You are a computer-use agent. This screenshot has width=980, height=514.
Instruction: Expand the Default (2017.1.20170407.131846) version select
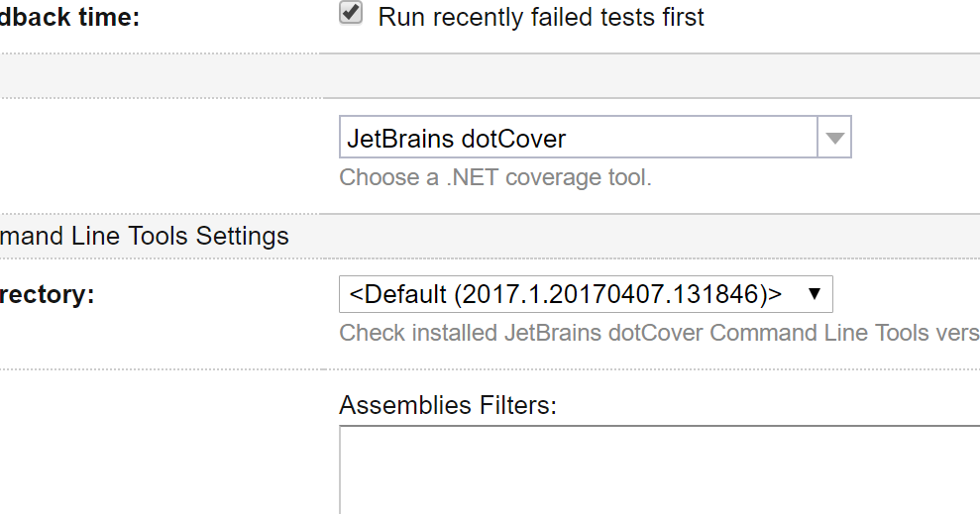(x=585, y=294)
